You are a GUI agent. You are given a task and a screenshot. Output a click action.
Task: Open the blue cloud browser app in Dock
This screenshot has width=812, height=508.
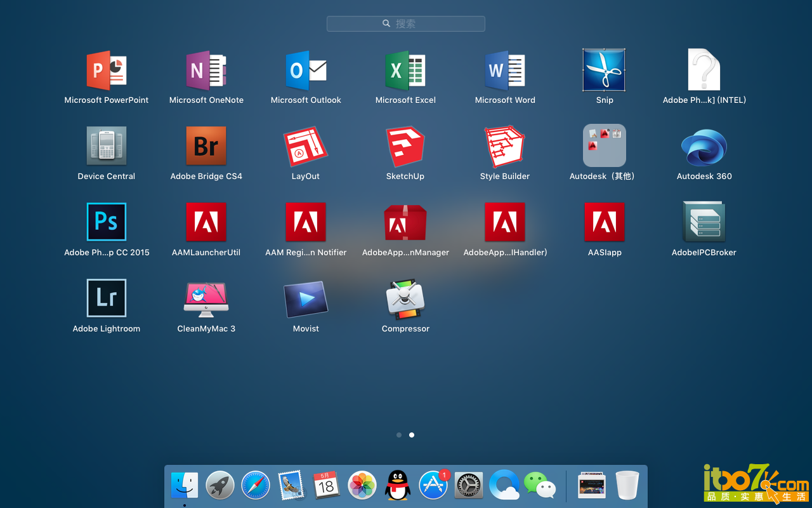(x=504, y=486)
